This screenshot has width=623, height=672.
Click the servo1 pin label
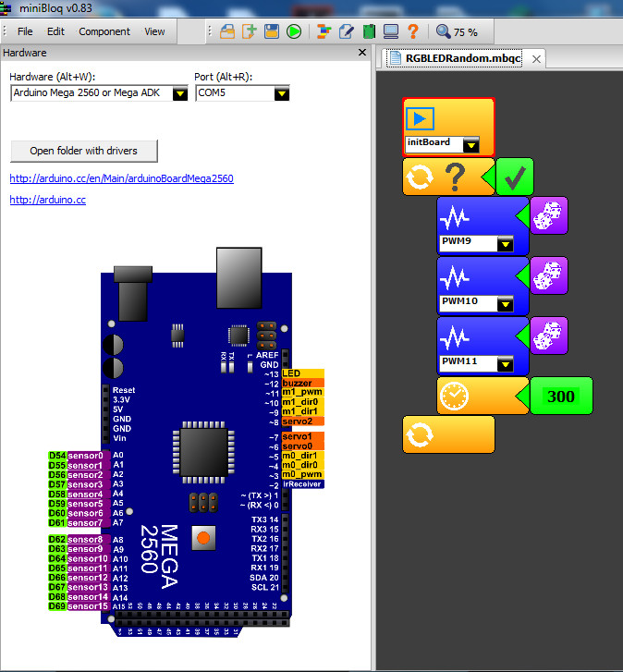(302, 436)
